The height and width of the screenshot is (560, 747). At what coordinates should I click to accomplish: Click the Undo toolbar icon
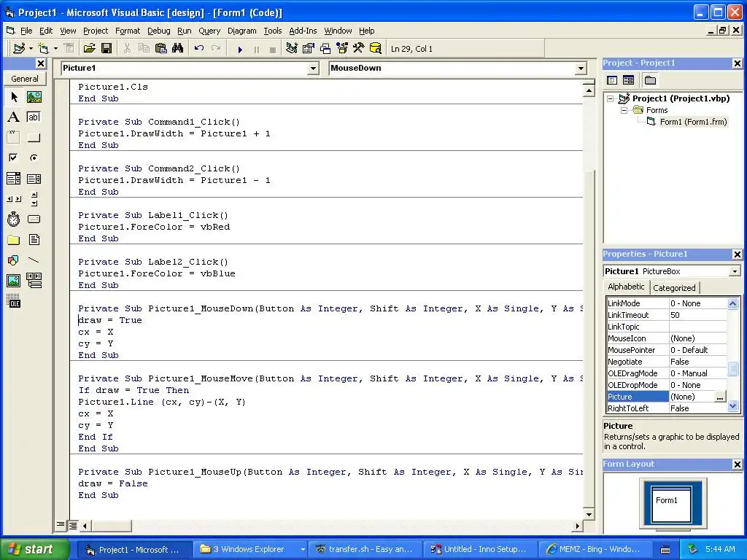199,49
